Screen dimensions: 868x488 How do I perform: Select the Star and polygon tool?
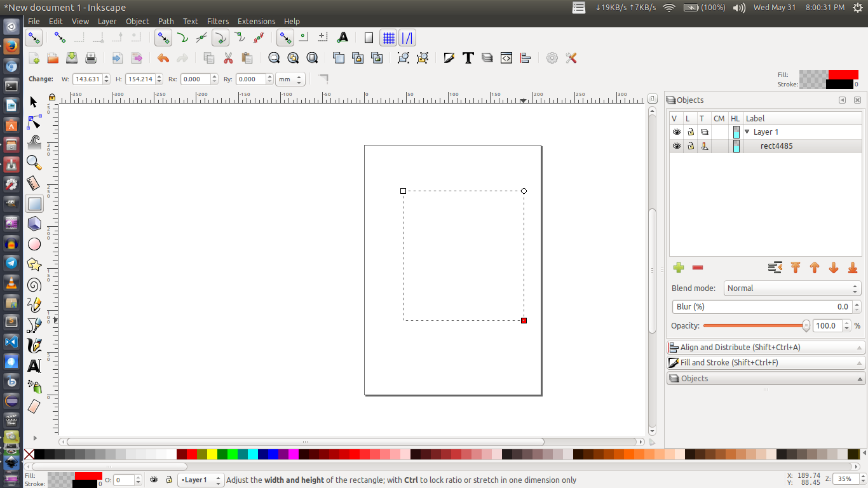(x=34, y=264)
